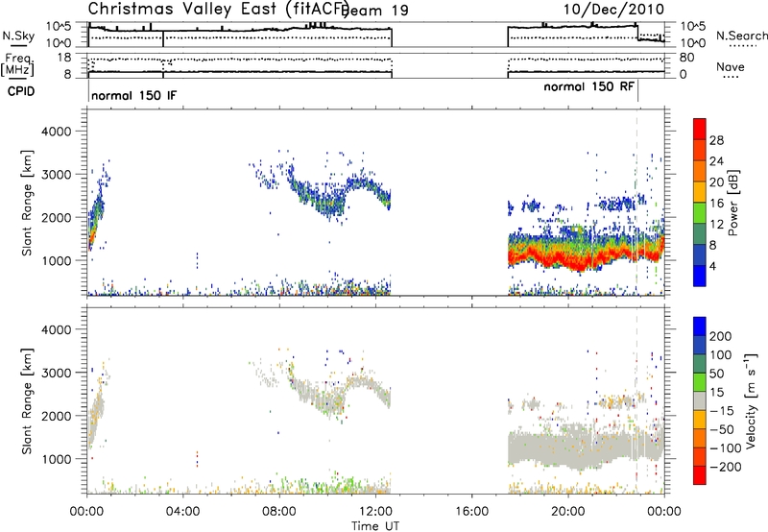
Task: Pick the red bottom segment of Velocity colorbar
Action: 700,475
